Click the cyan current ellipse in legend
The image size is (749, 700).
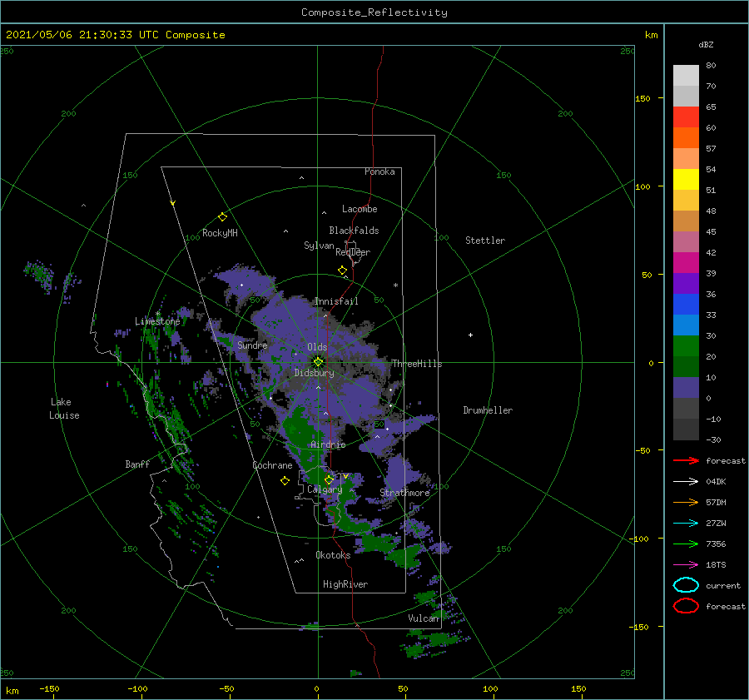(686, 585)
